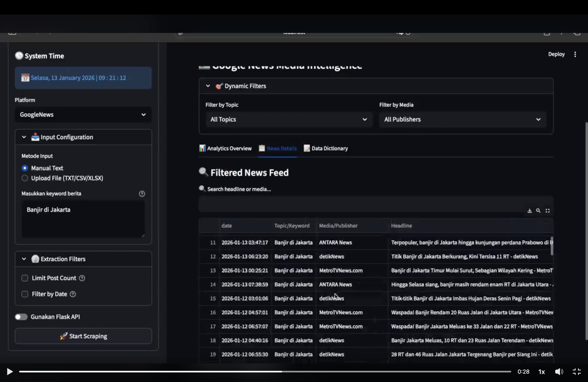Click help icon beside keyword input label
Screen dimensions: 588x382
(x=142, y=194)
